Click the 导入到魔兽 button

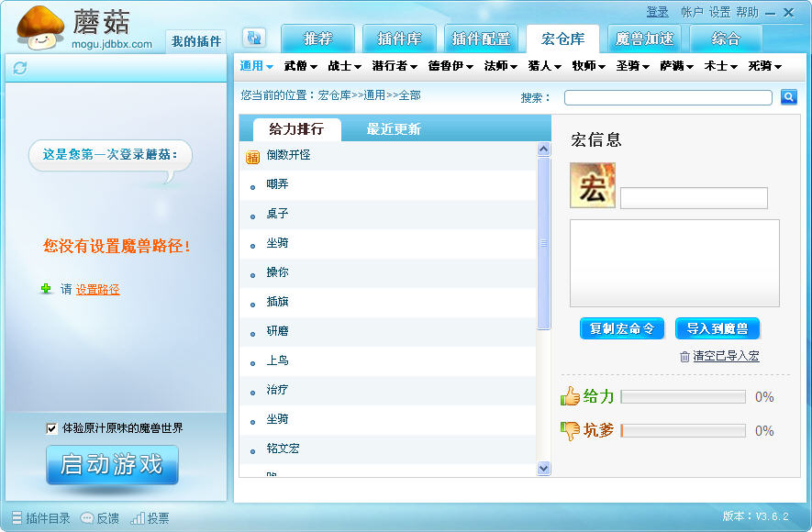click(717, 328)
